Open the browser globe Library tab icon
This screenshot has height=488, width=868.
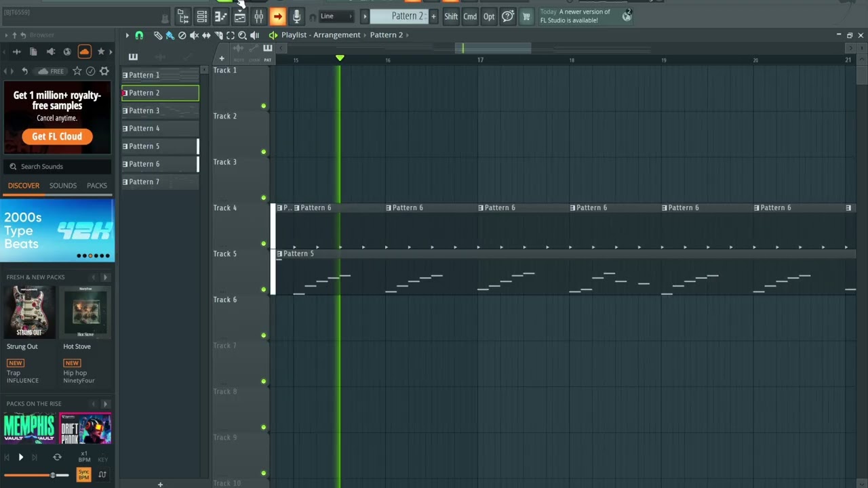click(x=67, y=52)
